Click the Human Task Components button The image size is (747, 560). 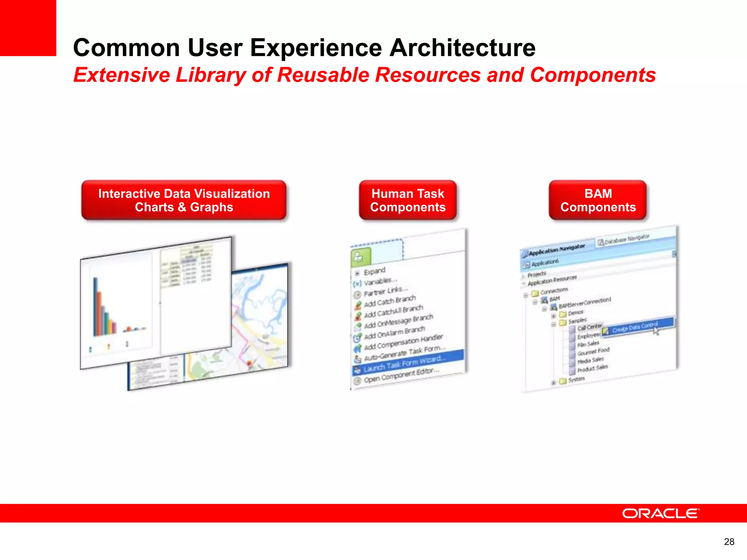(x=407, y=200)
